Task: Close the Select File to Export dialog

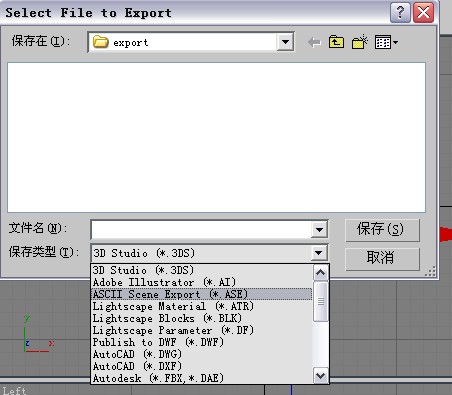Action: pyautogui.click(x=423, y=13)
